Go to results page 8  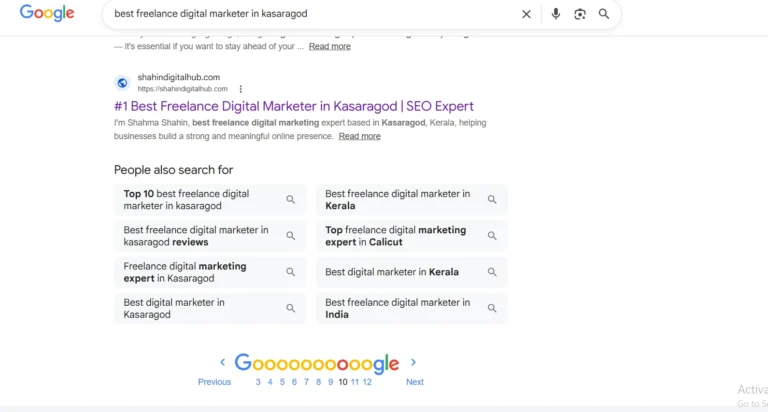pyautogui.click(x=318, y=382)
